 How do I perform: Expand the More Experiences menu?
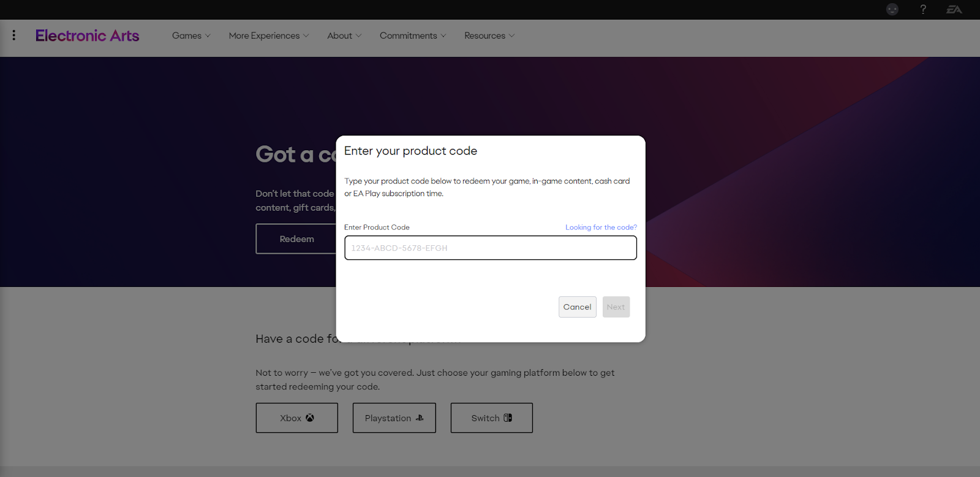point(269,36)
